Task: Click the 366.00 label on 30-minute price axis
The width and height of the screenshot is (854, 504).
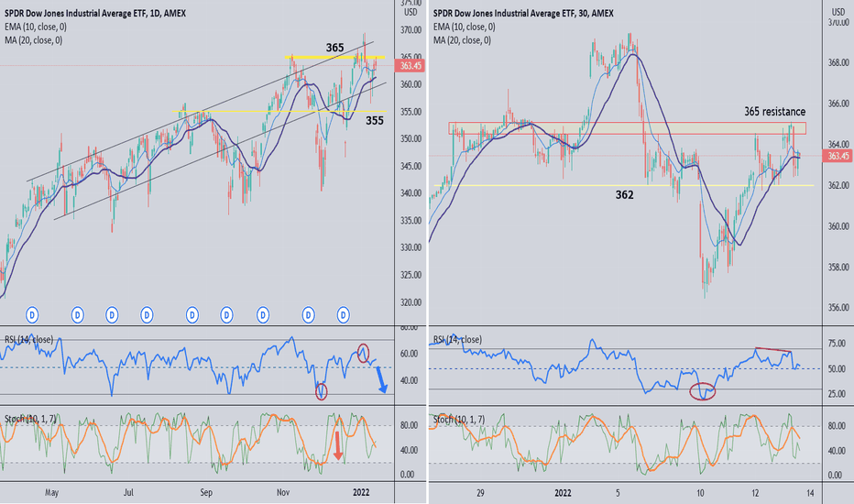Action: 838,104
